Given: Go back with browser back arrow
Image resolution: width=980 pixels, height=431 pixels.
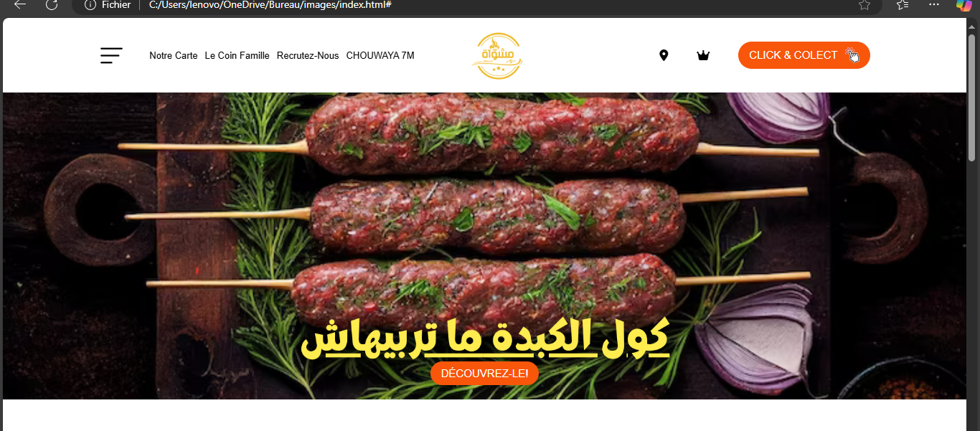Looking at the screenshot, I should pyautogui.click(x=20, y=4).
